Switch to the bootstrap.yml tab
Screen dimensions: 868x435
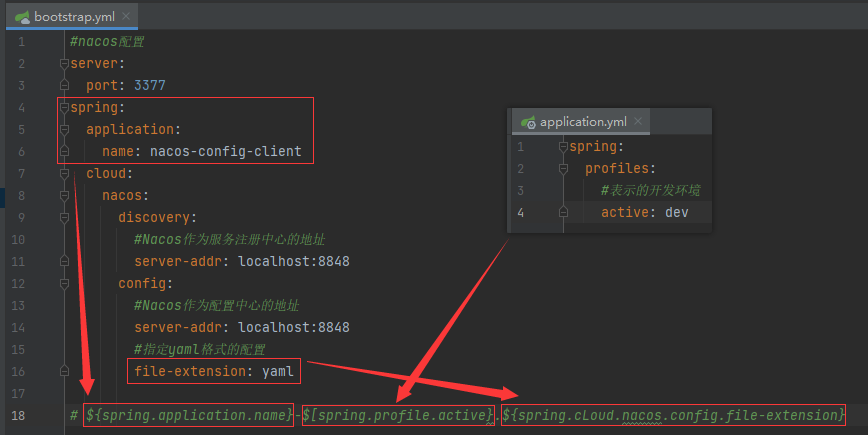72,17
